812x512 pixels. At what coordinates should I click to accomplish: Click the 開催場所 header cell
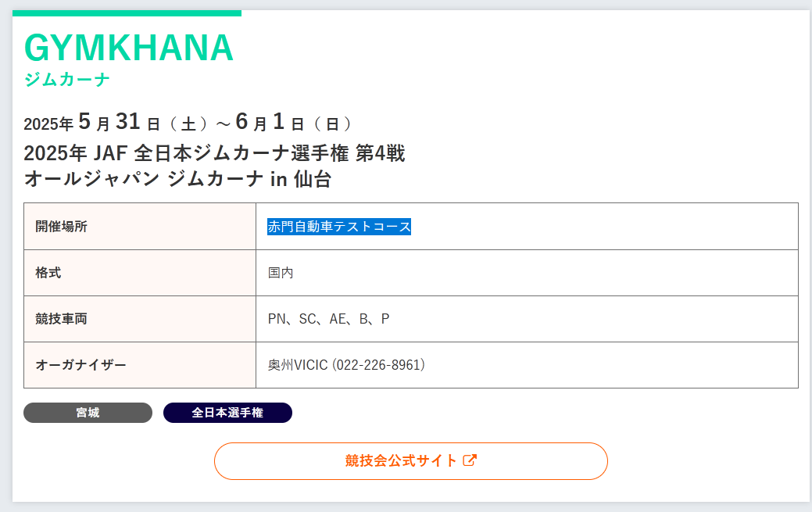tap(140, 227)
